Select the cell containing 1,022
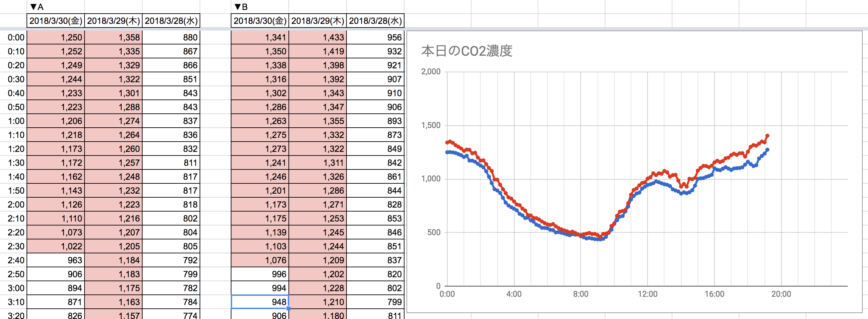Screen dimensions: 868x319 click(x=56, y=246)
